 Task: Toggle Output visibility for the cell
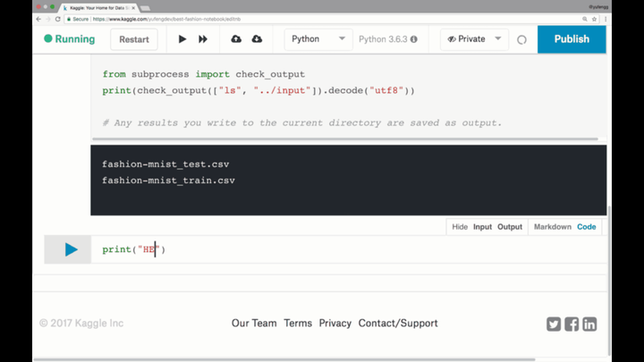click(x=510, y=226)
